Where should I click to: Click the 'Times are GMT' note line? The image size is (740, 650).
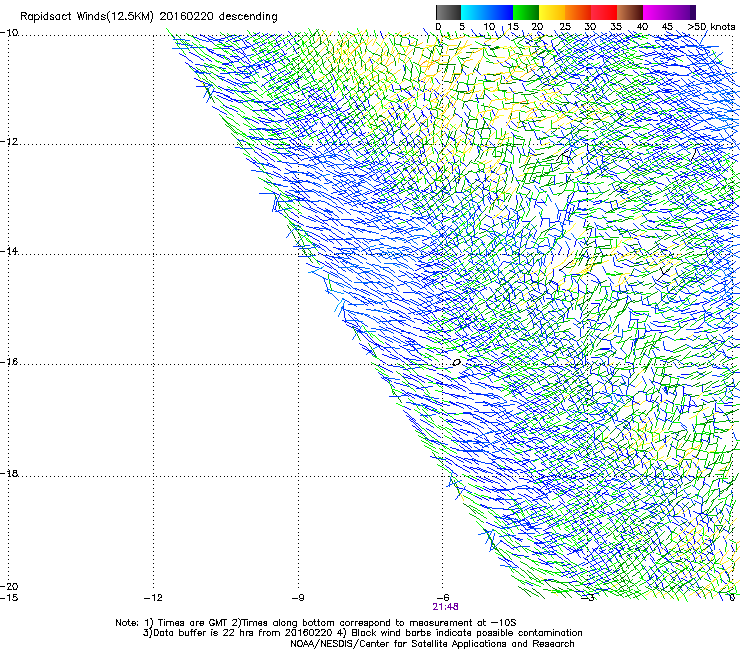click(316, 623)
